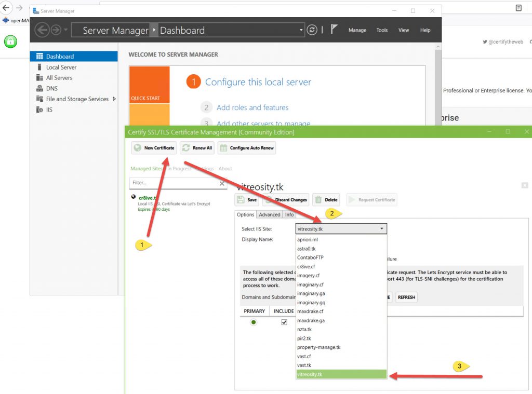Select the Primary domain radio button
Viewport: 532px width, 394px height.
[x=254, y=322]
